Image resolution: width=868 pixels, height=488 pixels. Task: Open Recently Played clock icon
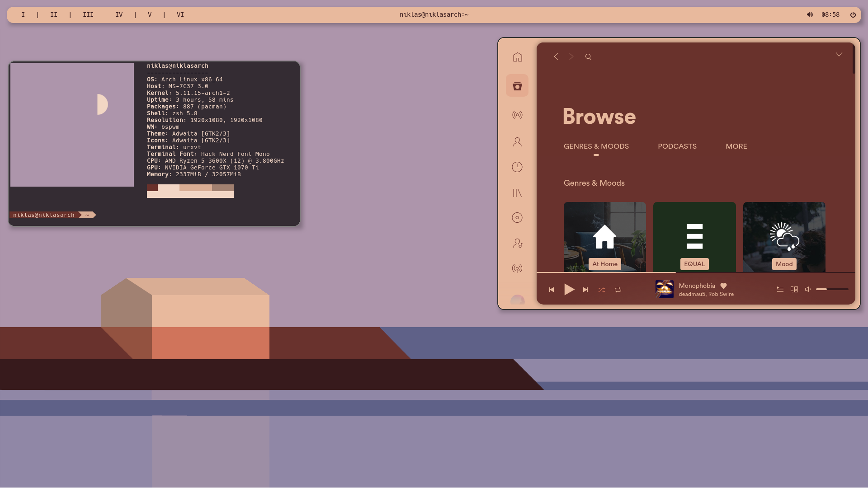point(517,167)
